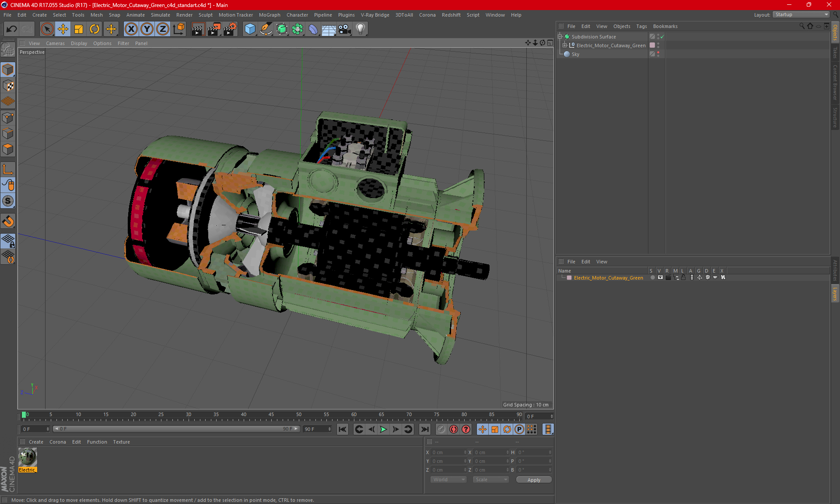Click the Undo arrow icon

(x=12, y=29)
